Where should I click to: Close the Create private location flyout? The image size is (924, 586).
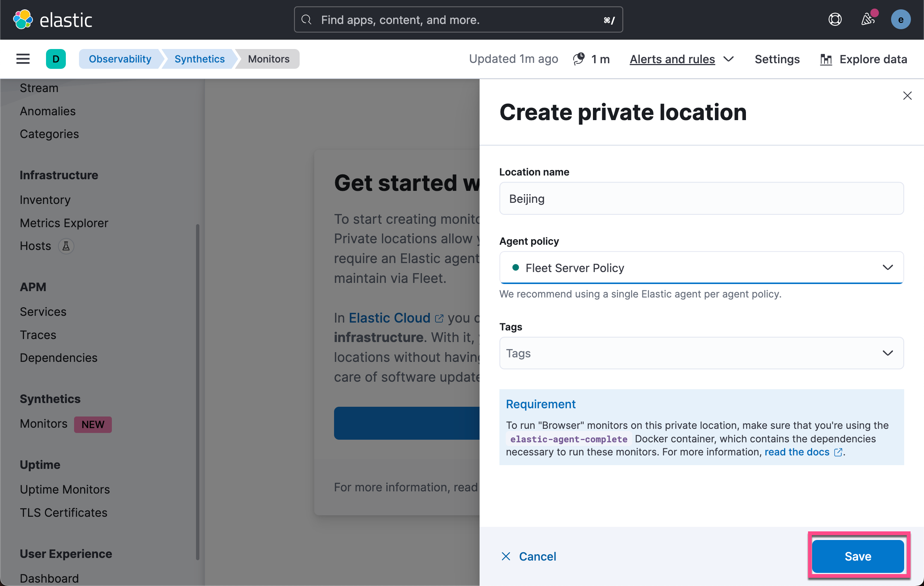coord(907,95)
